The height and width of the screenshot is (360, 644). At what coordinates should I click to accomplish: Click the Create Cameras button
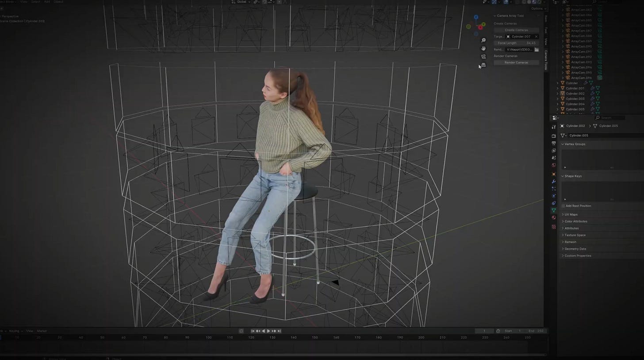(x=516, y=30)
